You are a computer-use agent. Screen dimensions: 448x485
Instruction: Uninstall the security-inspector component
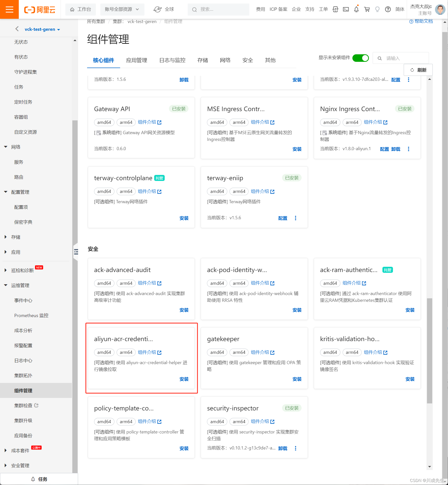pos(283,448)
